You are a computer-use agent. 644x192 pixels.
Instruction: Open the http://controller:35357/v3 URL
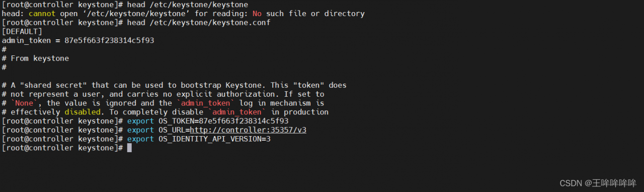click(x=248, y=130)
